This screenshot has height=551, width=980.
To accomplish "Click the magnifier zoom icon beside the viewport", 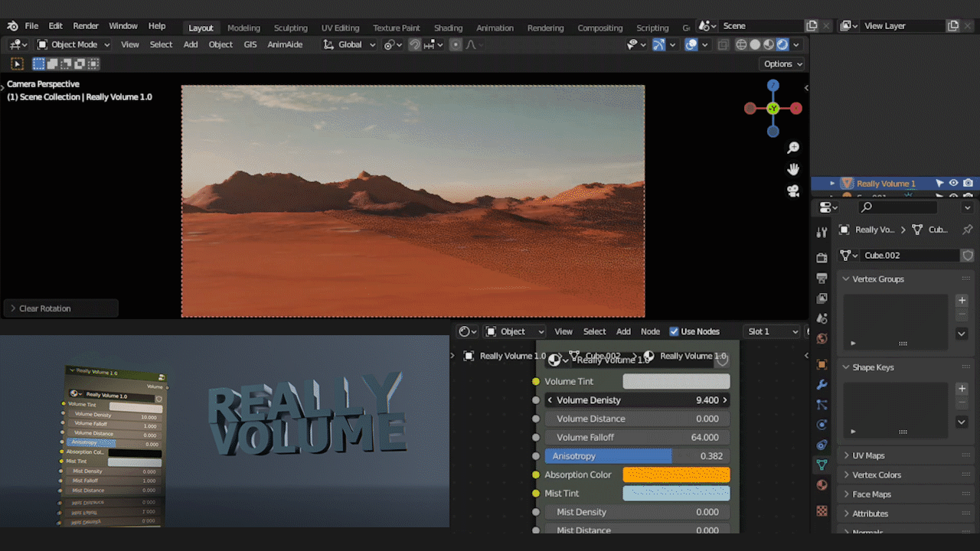I will (x=792, y=147).
